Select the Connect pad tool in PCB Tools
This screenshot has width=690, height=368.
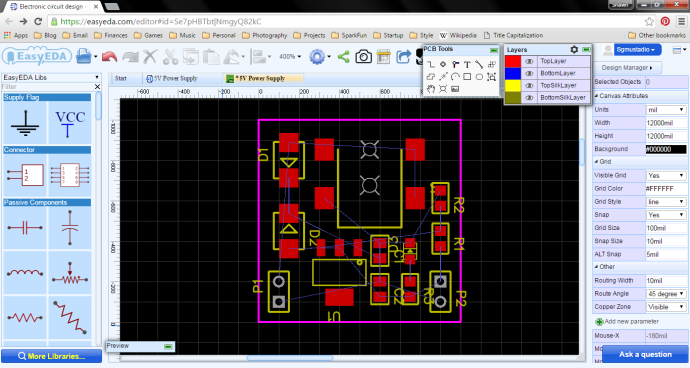coord(479,65)
